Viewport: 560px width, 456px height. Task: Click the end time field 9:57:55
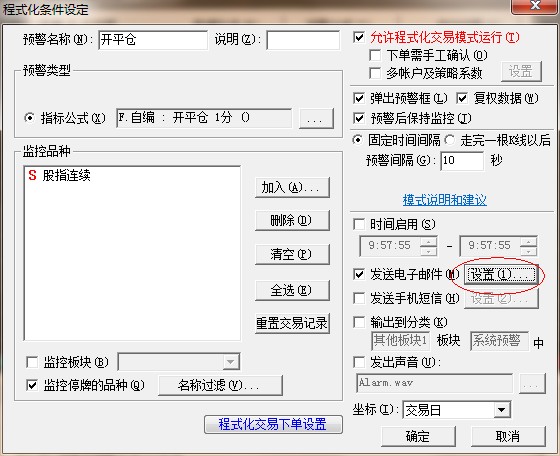click(490, 246)
